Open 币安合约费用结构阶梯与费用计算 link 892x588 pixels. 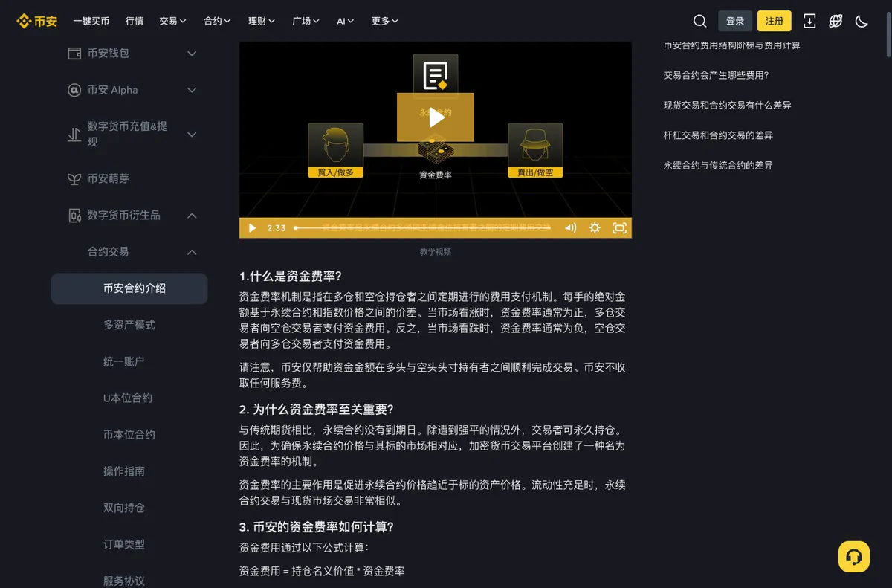732,45
